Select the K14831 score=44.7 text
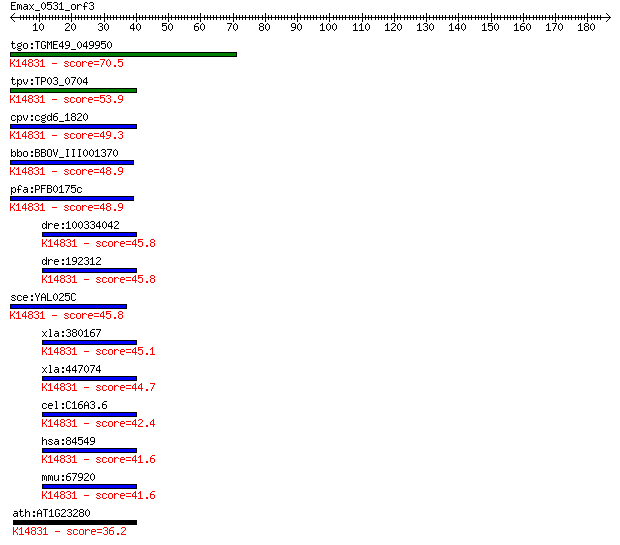This screenshot has height=545, width=620. (98, 387)
